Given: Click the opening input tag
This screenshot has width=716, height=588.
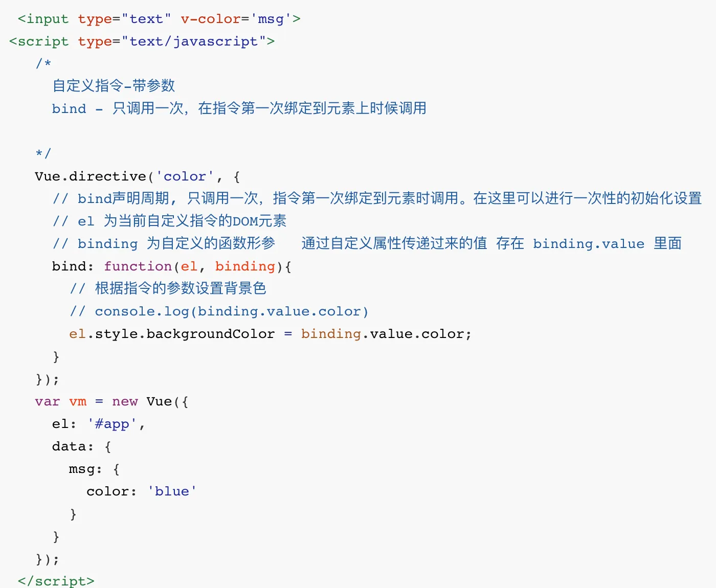Looking at the screenshot, I should [43, 19].
